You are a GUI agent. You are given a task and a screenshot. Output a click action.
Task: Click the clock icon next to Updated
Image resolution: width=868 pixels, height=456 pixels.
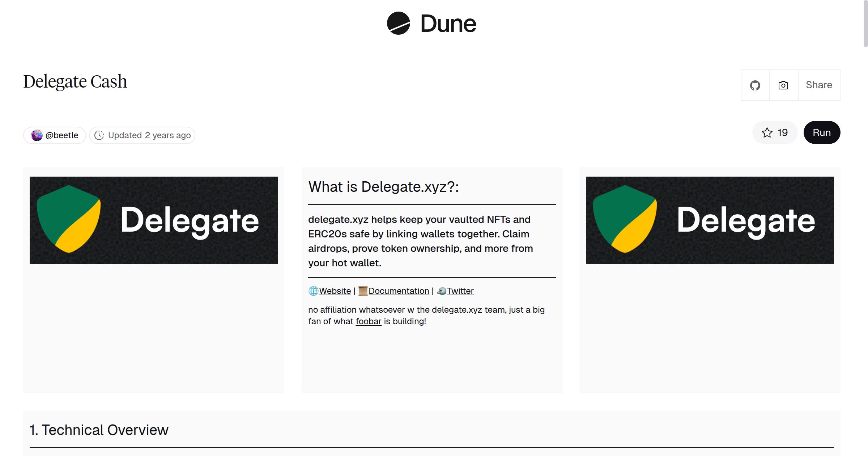tap(99, 135)
